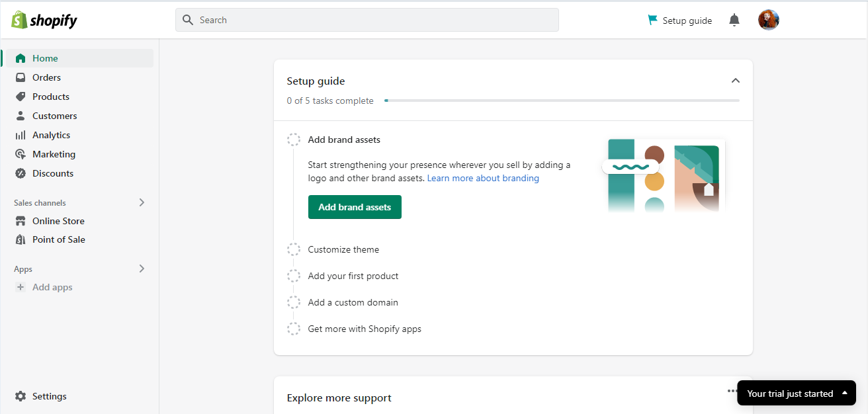Open notifications bell
This screenshot has height=414, width=868.
pyautogui.click(x=734, y=20)
